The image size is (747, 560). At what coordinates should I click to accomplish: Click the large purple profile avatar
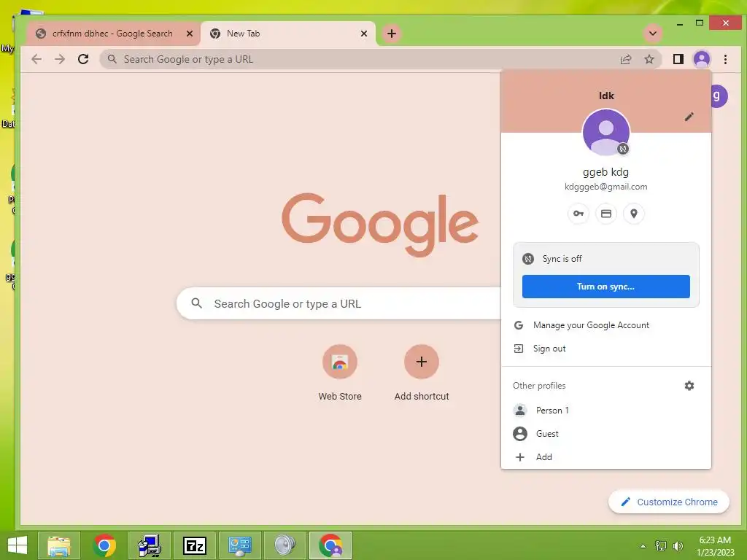coord(606,133)
